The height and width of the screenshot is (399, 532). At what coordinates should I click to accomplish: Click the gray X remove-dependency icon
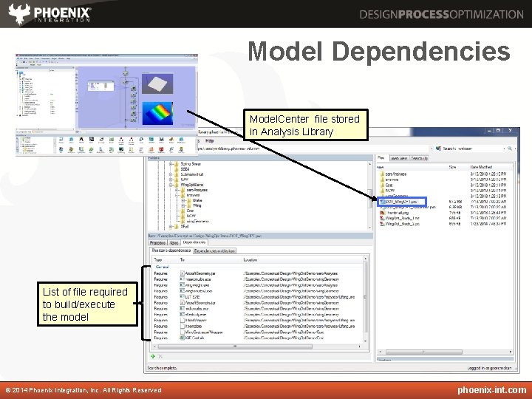point(160,356)
